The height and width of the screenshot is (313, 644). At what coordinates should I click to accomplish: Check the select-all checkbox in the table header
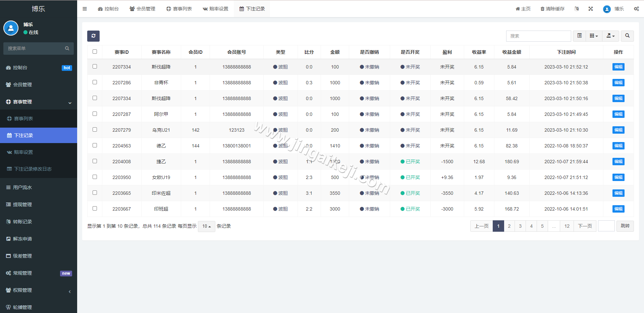click(x=95, y=52)
